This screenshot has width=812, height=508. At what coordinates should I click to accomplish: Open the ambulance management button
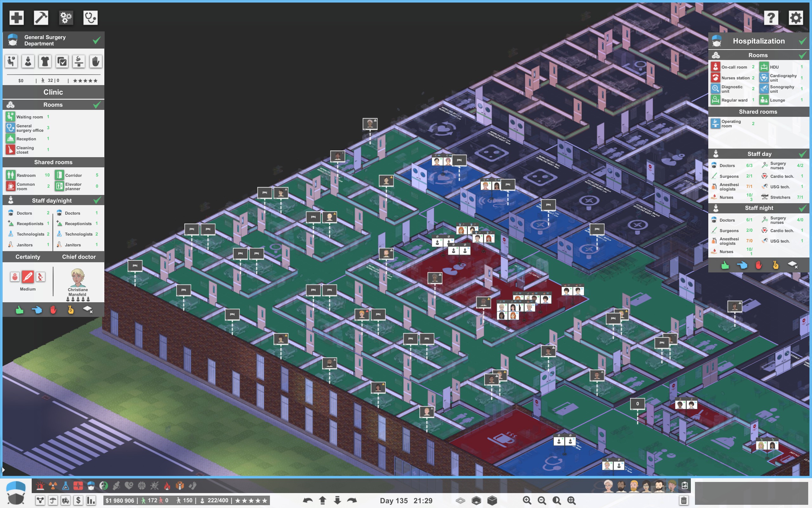click(x=66, y=500)
